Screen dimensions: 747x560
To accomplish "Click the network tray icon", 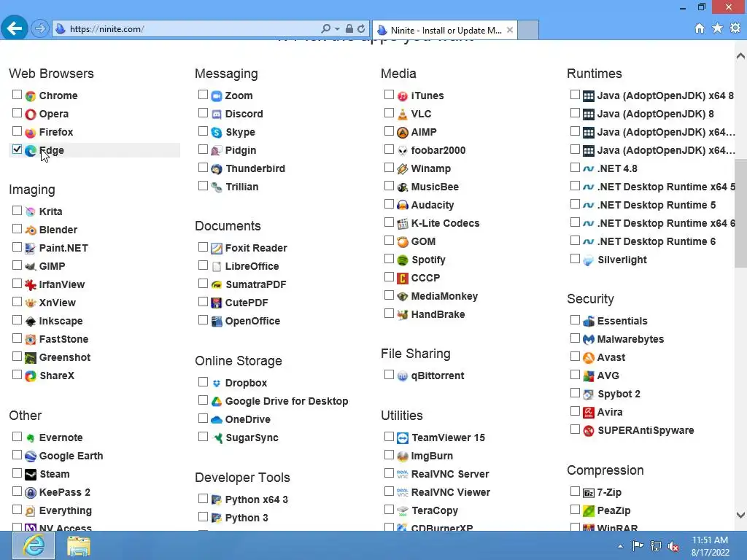I will tap(656, 546).
